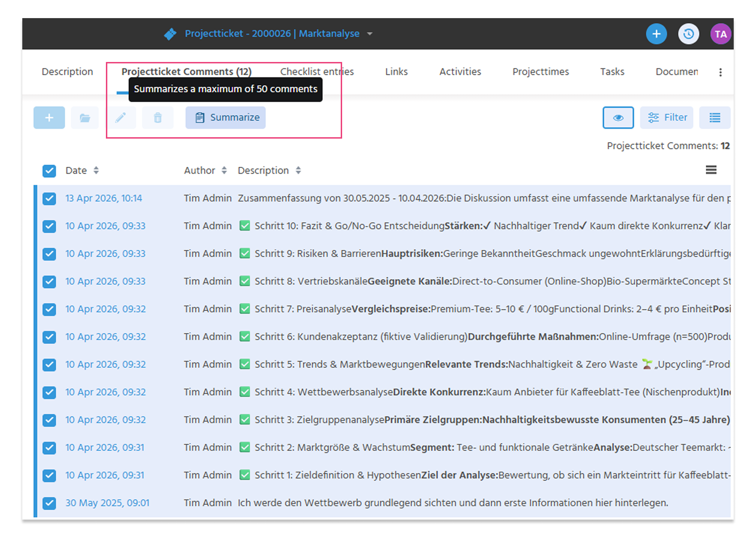Click the trash delete icon
The height and width of the screenshot is (537, 756).
158,118
